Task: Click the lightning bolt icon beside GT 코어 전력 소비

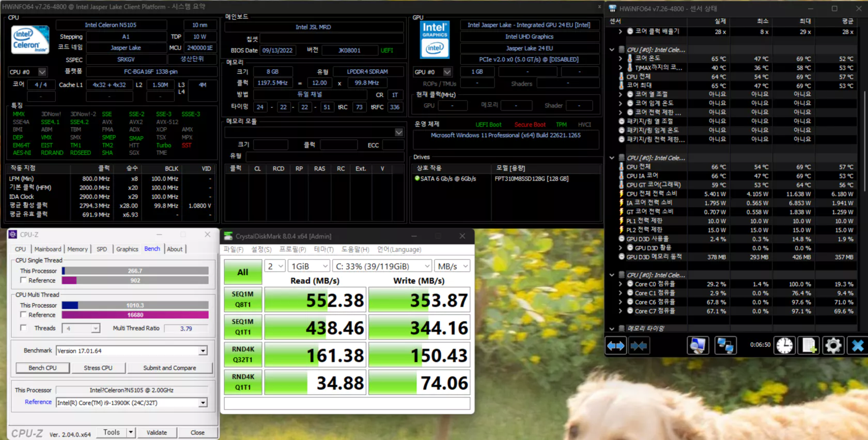Action: [x=622, y=212]
